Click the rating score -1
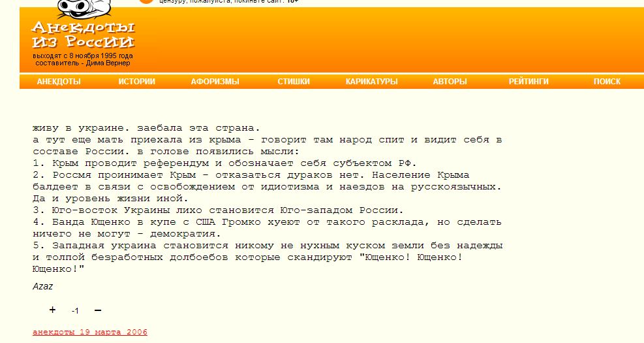Screen dimensions: 644x343 [75, 311]
